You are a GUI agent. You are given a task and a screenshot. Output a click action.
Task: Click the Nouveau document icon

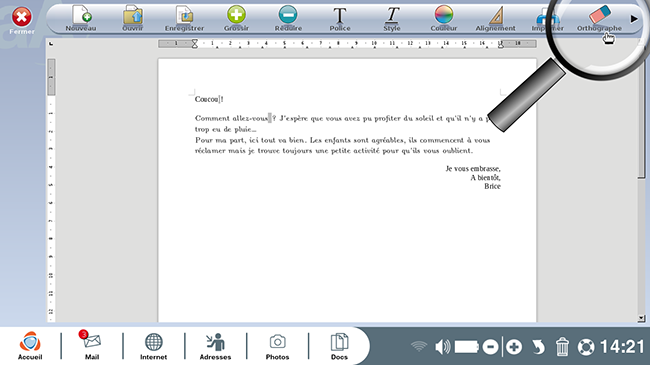[x=81, y=18]
